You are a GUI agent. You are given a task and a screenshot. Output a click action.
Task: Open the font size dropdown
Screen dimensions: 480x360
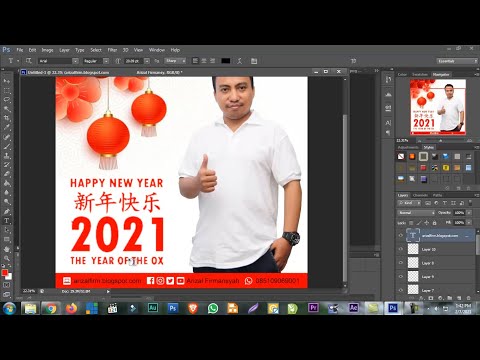[x=146, y=61]
